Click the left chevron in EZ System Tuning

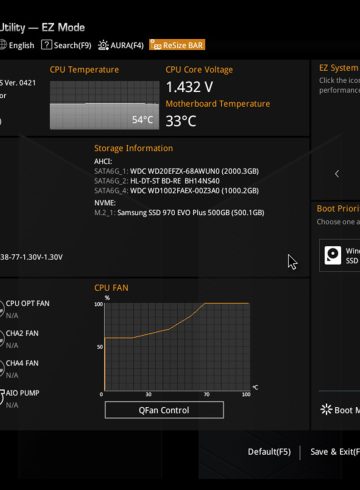point(337,174)
